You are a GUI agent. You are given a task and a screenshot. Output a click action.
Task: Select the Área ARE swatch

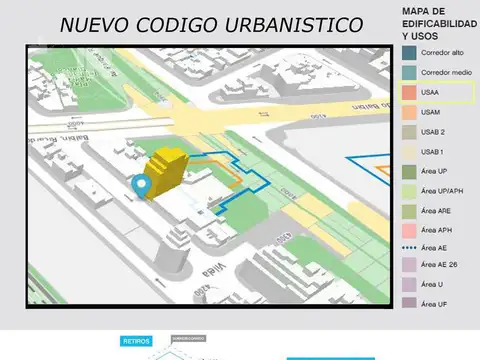409,211
